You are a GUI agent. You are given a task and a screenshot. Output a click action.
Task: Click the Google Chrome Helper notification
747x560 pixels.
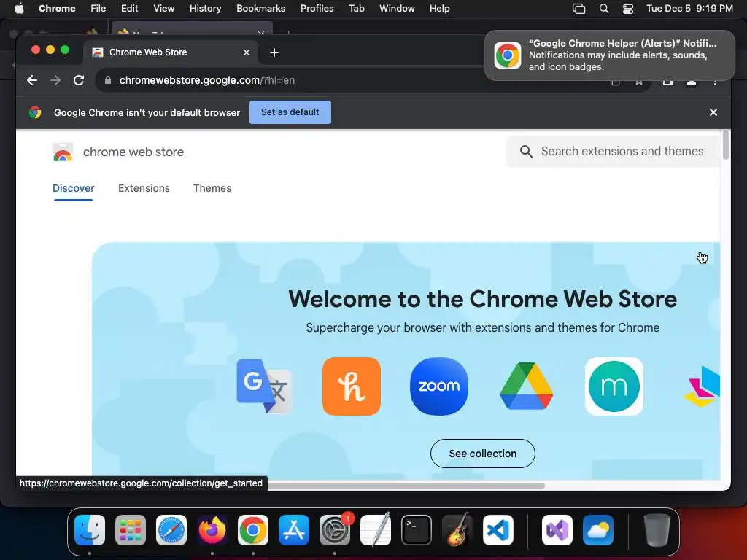pyautogui.click(x=610, y=55)
